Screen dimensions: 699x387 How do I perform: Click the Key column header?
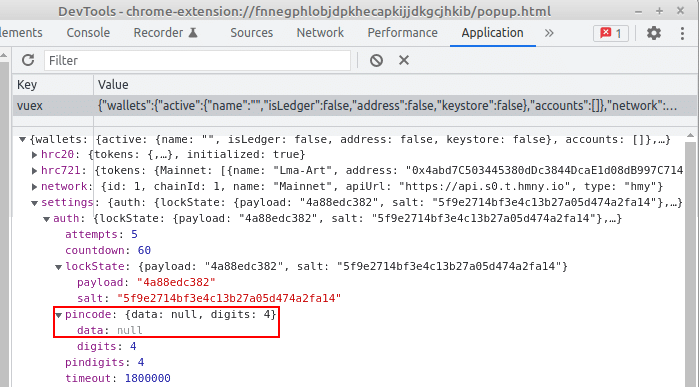click(53, 85)
